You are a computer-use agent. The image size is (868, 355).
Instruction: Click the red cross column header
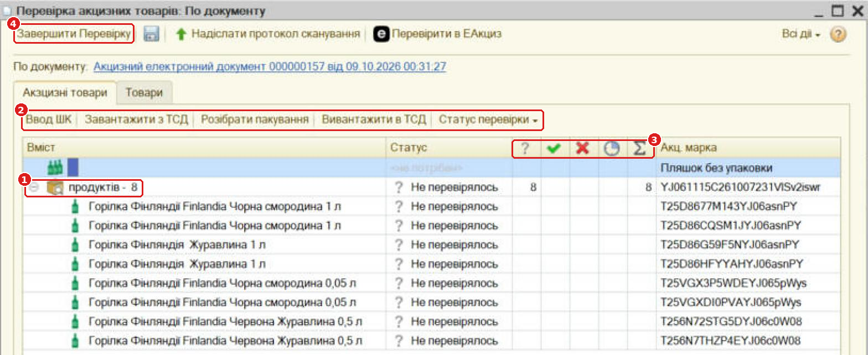(582, 148)
